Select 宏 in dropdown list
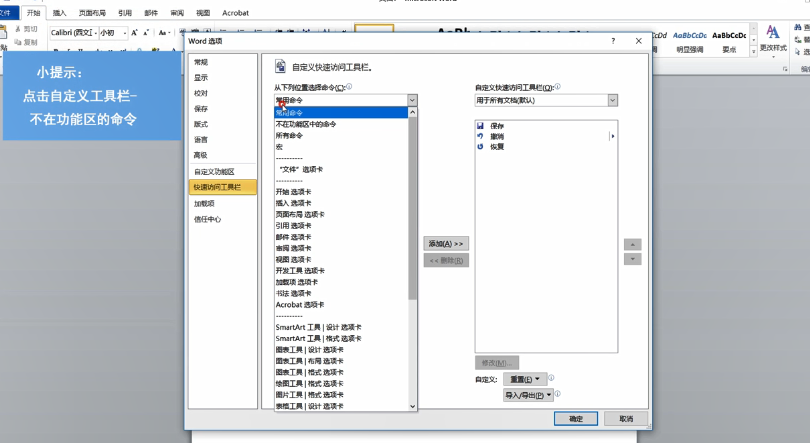The width and height of the screenshot is (810, 443). tap(279, 147)
